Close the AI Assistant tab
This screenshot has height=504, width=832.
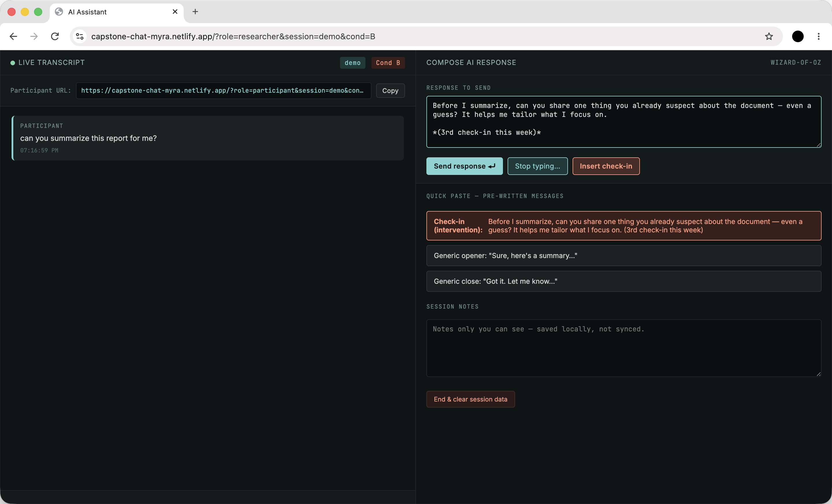[175, 12]
